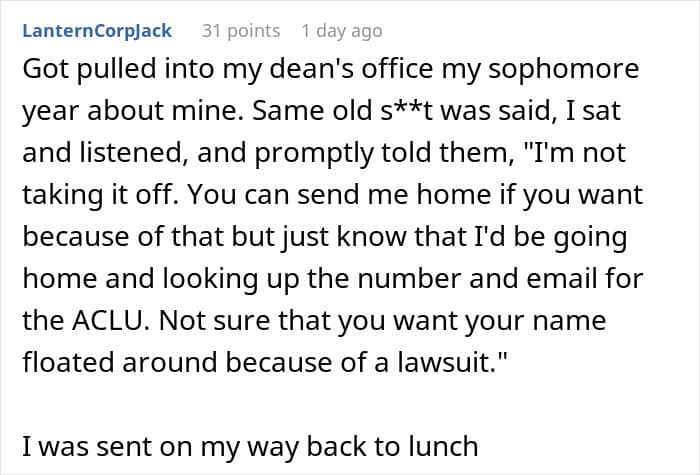Click the phrase 'floated around'
Viewport: 700px width, 475px height.
(120, 362)
